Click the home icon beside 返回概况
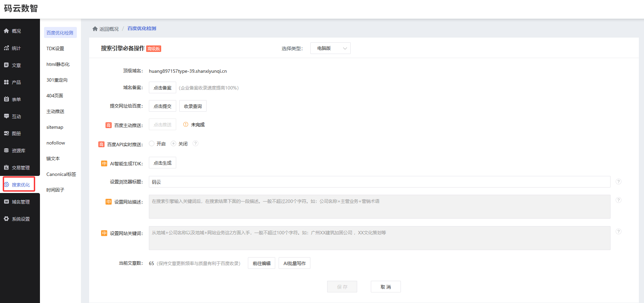 tap(95, 29)
